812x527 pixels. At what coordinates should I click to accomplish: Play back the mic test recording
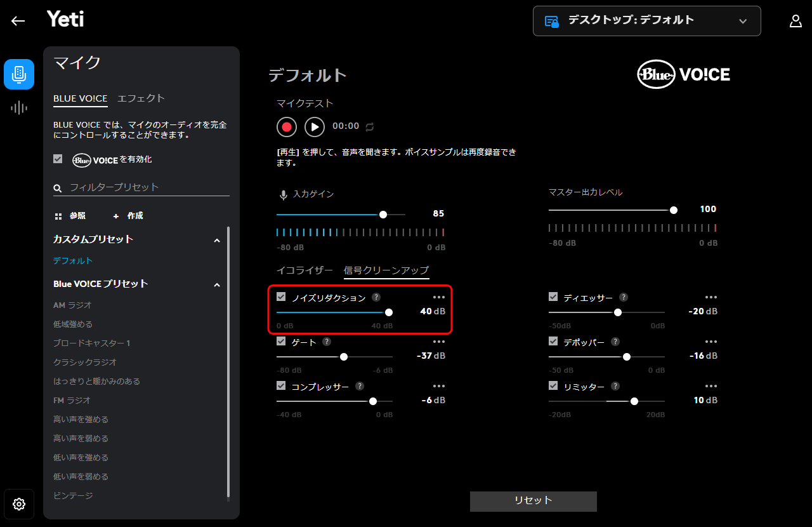[x=315, y=127]
